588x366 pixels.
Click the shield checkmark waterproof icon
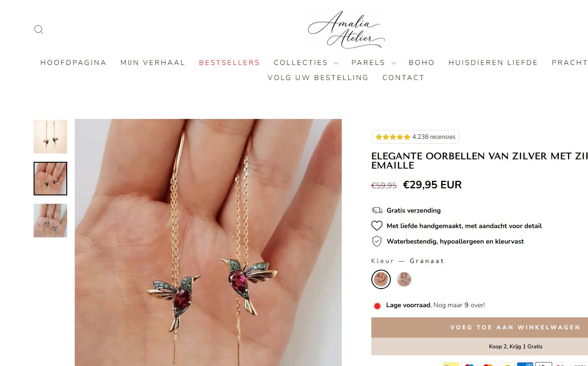377,241
